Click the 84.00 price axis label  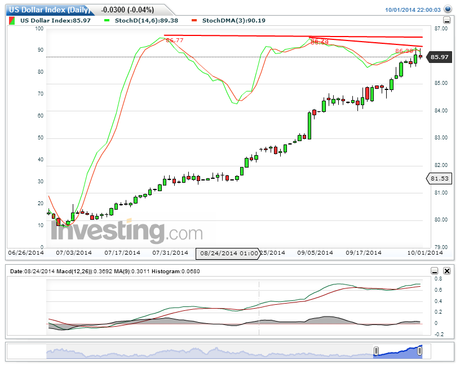[x=441, y=111]
